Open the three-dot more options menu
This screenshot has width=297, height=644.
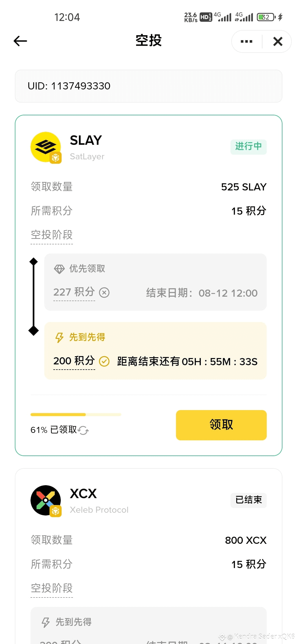point(246,42)
